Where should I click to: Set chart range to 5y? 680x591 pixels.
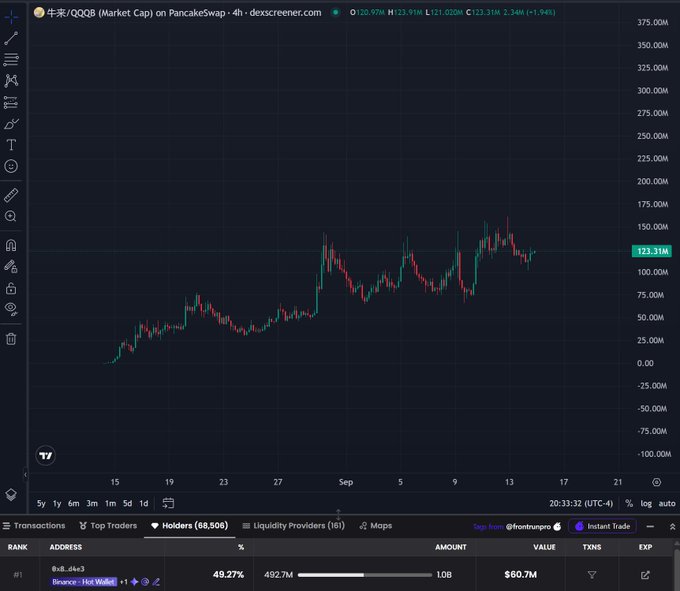pyautogui.click(x=41, y=503)
